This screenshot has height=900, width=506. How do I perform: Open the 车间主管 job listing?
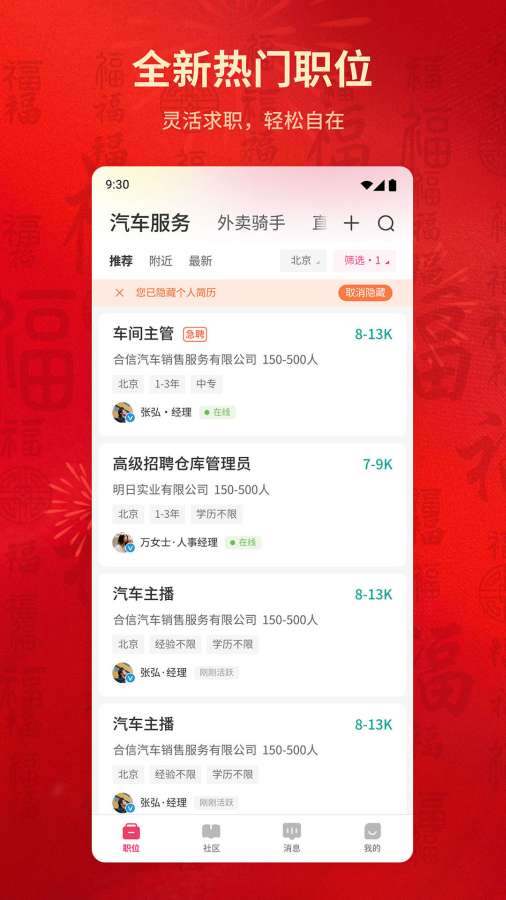click(252, 375)
